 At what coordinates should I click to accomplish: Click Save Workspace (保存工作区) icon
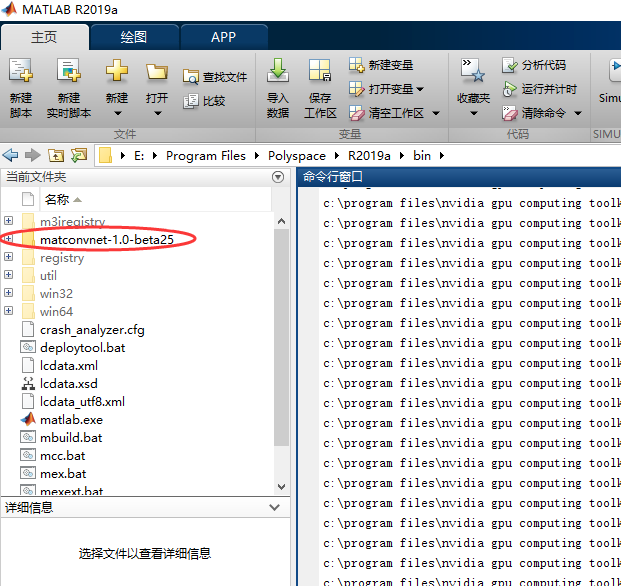320,70
